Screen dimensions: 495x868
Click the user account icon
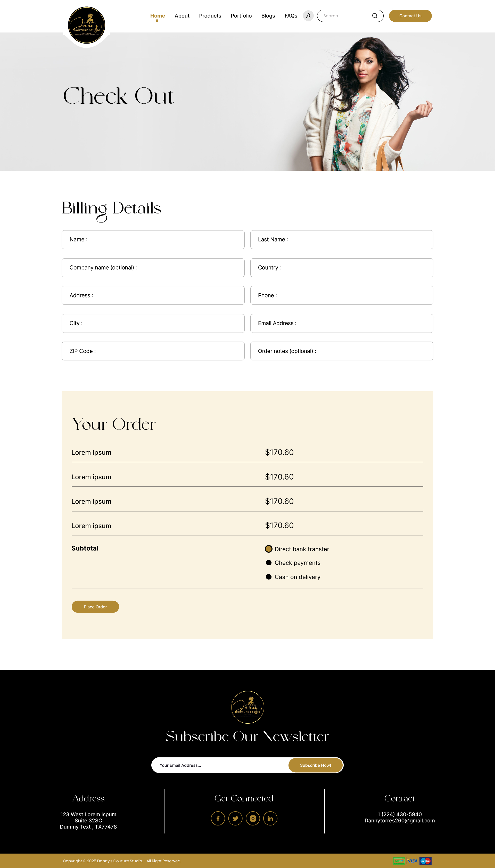[308, 16]
